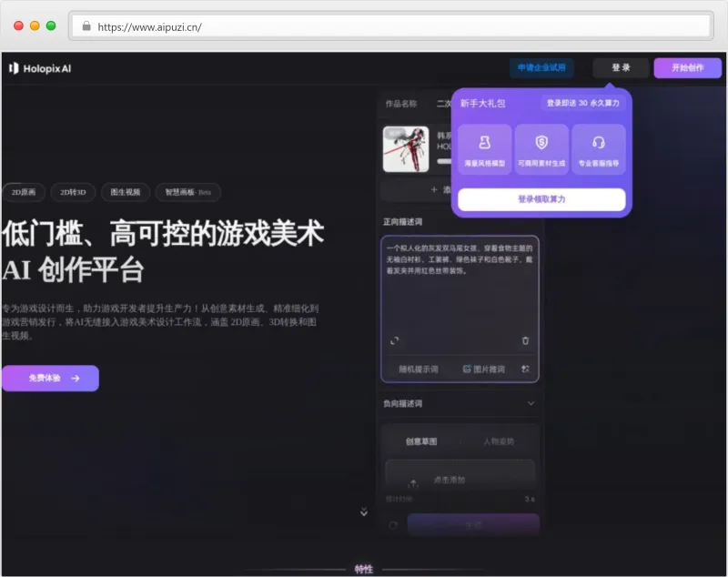The height and width of the screenshot is (577, 728).
Task: Click the browser address bar
Action: click(x=391, y=26)
